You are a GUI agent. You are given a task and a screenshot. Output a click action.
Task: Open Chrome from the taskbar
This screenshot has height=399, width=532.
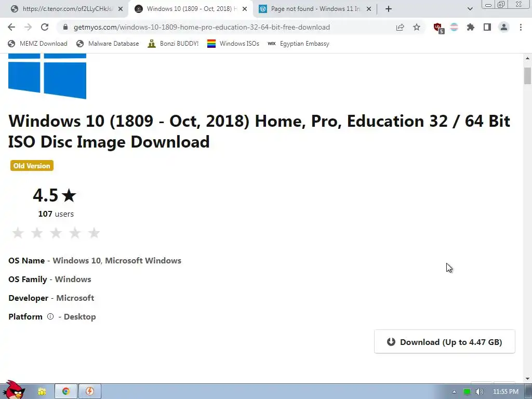tap(66, 391)
